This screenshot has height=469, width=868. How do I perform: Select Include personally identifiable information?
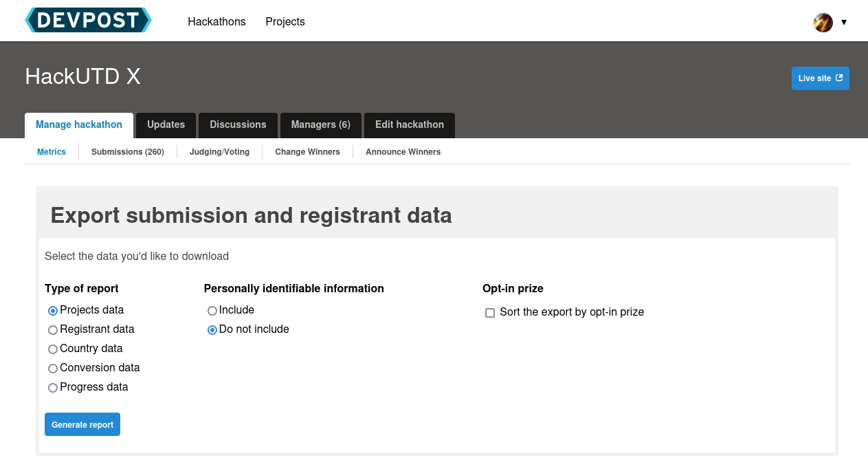coord(212,311)
